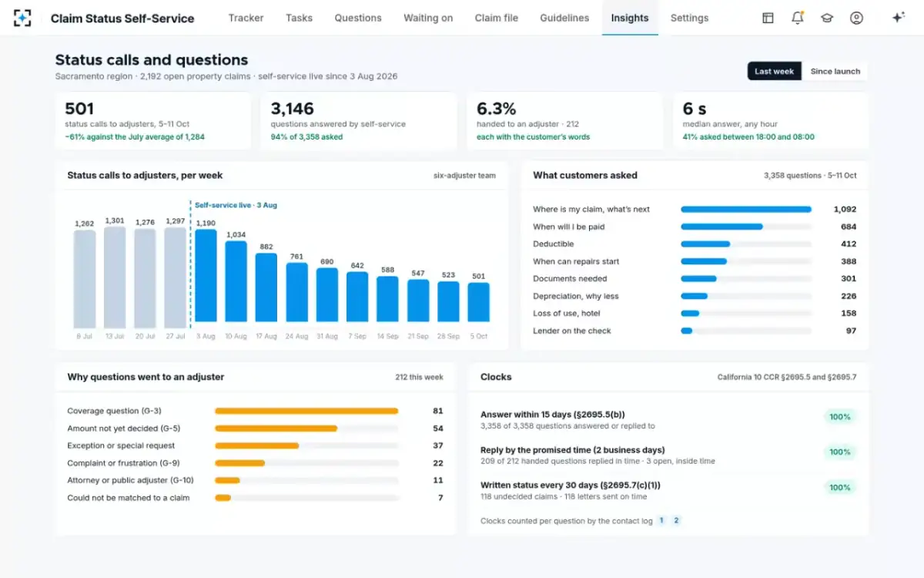This screenshot has width=924, height=578.
Task: Click the 3 Aug bar showing 1,190
Action: click(x=206, y=275)
